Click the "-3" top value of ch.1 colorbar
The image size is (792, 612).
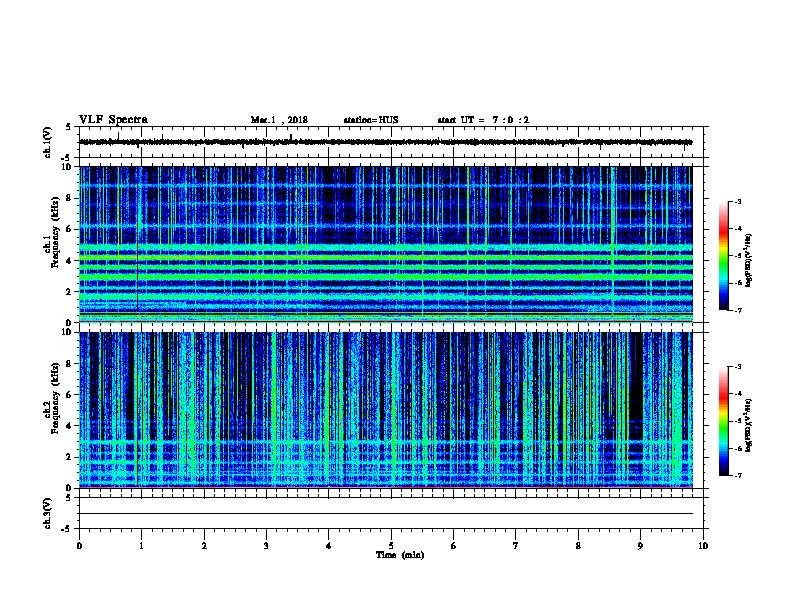738,201
